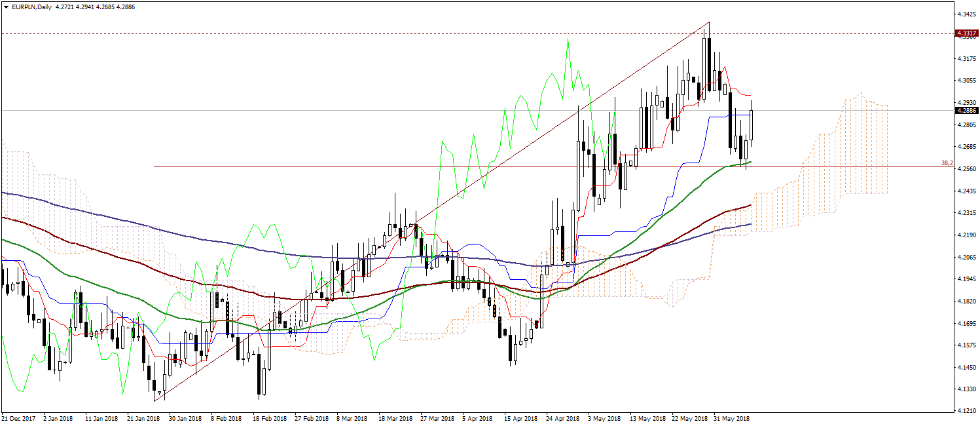This screenshot has width=980, height=426.
Task: Click the 4.1695 price axis label
Action: 966,323
